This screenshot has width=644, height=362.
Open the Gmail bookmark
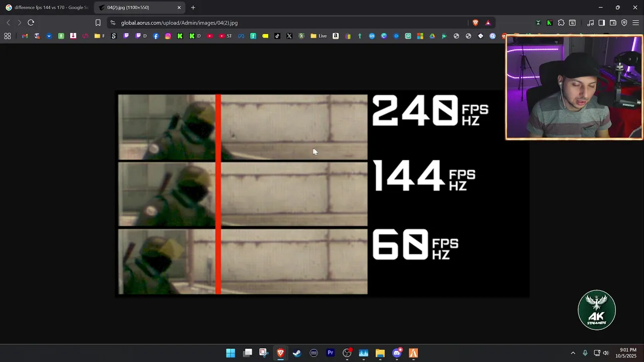pyautogui.click(x=25, y=36)
